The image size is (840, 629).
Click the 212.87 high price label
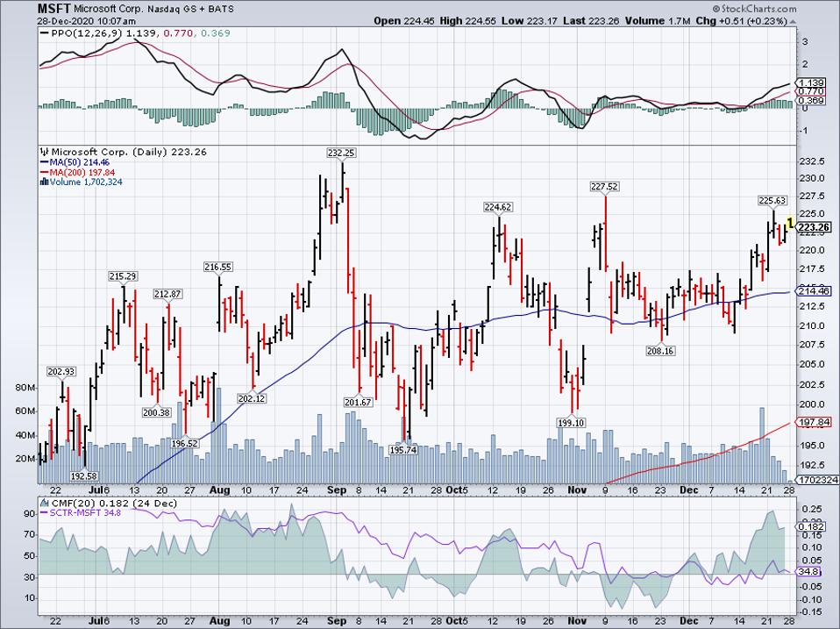pyautogui.click(x=167, y=294)
